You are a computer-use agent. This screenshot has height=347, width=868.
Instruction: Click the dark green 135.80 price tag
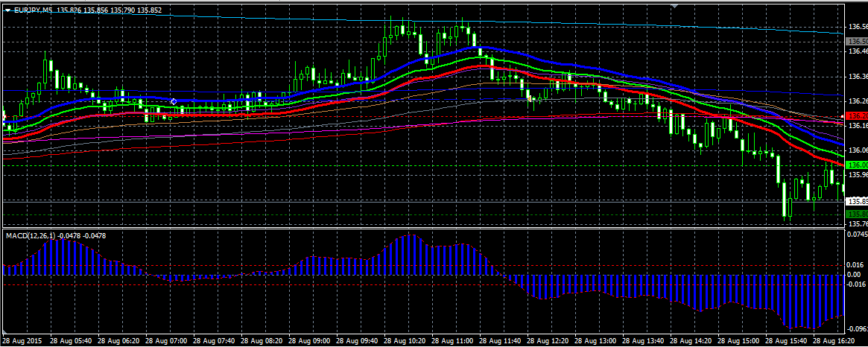(x=857, y=214)
